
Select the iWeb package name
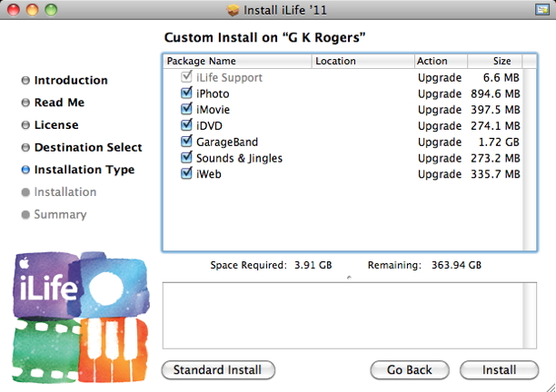coord(209,174)
